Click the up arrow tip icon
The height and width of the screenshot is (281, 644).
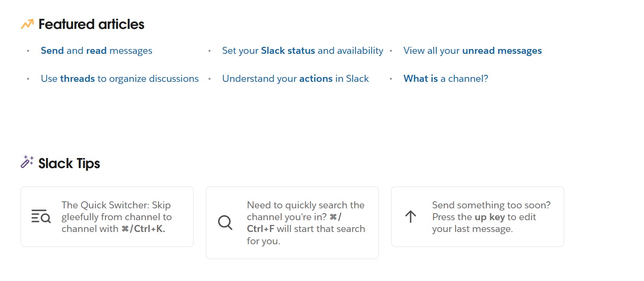[x=410, y=216]
